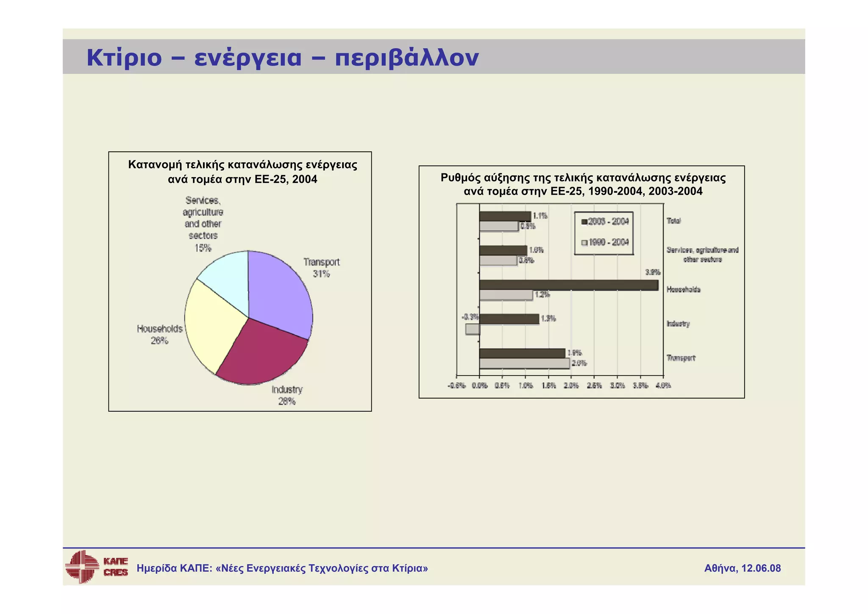
Task: Click the '4.0%' x-axis tick label
Action: pos(663,386)
